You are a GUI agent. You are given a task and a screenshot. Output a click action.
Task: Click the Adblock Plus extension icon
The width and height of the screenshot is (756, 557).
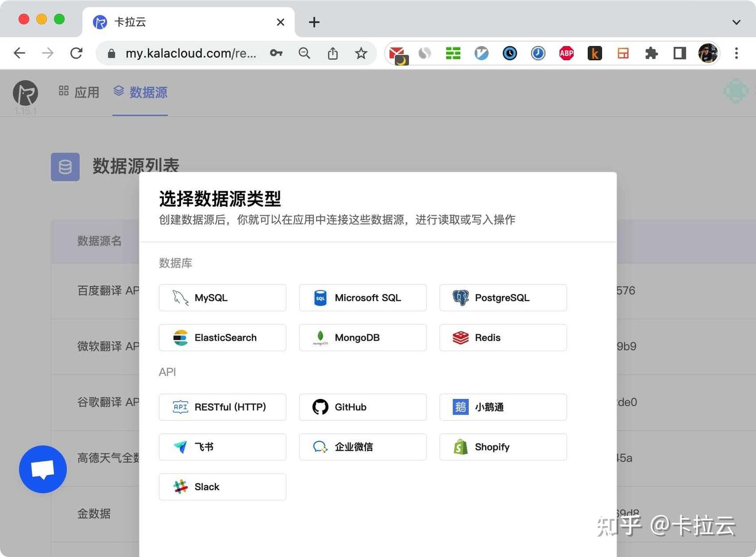tap(566, 53)
